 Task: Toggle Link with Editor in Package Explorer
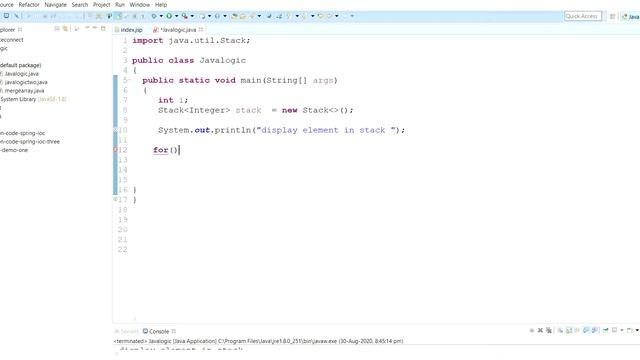click(65, 29)
